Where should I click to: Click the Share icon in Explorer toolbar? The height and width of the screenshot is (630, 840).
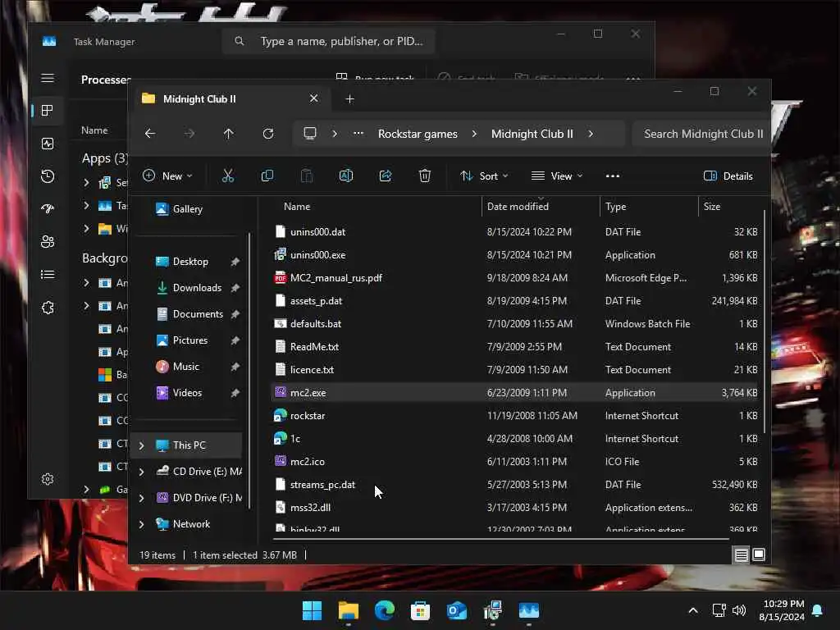(x=386, y=176)
